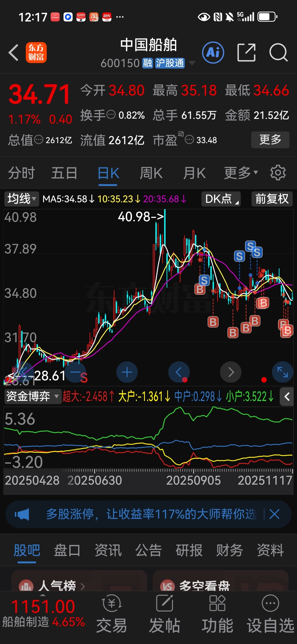Viewport: 297px width, 644px height.
Task: Move chart right with the right arrow
Action: 231,372
